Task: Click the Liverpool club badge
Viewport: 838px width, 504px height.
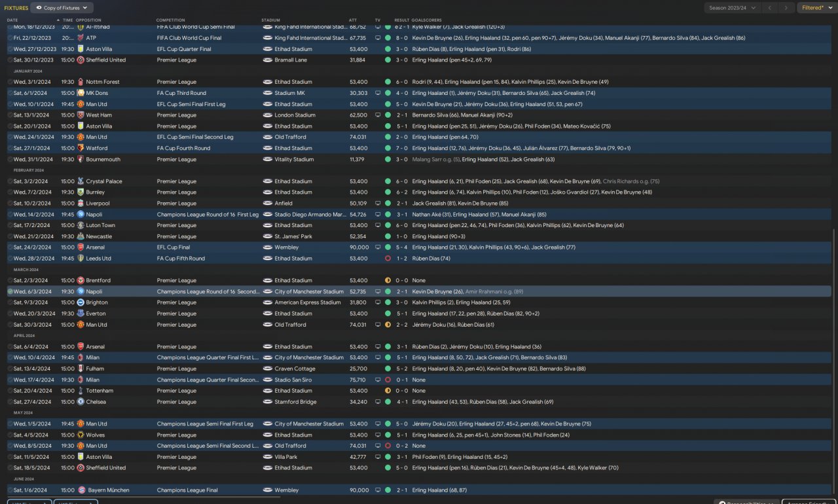Action: point(81,204)
